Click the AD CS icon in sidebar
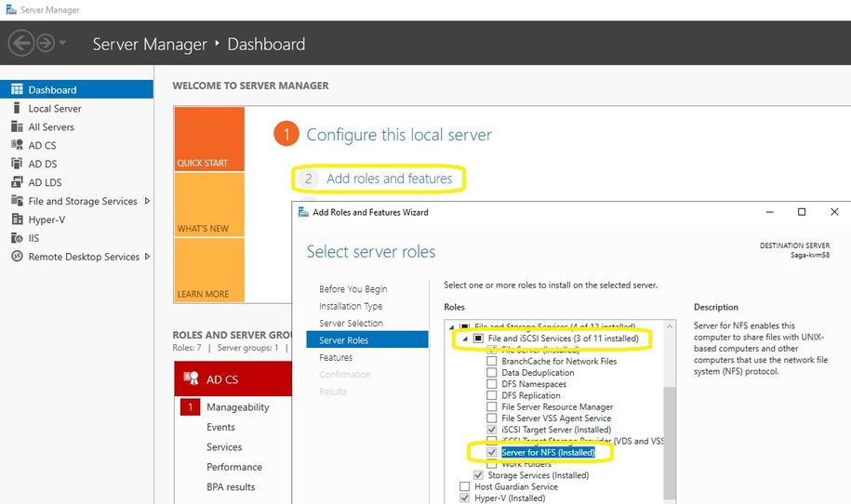The height and width of the screenshot is (504, 851). [x=17, y=145]
